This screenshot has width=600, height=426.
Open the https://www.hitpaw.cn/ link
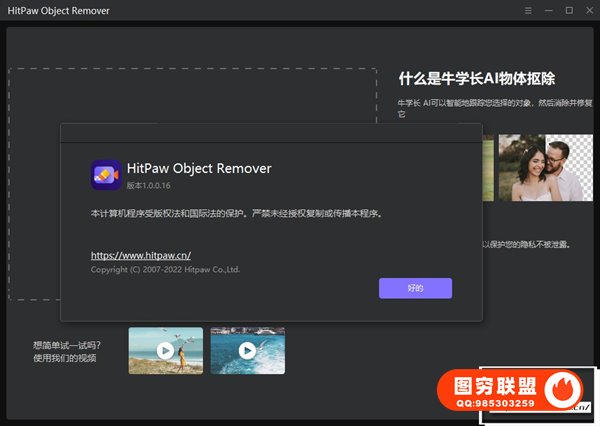click(x=138, y=256)
